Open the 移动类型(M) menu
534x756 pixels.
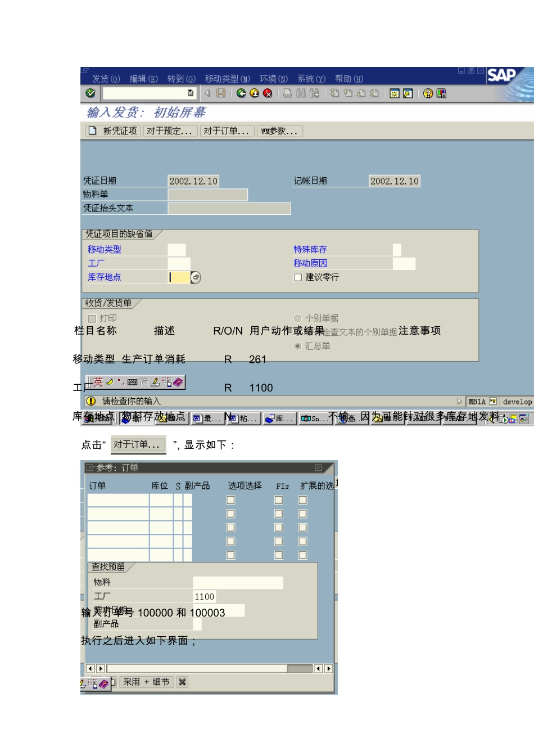point(228,79)
